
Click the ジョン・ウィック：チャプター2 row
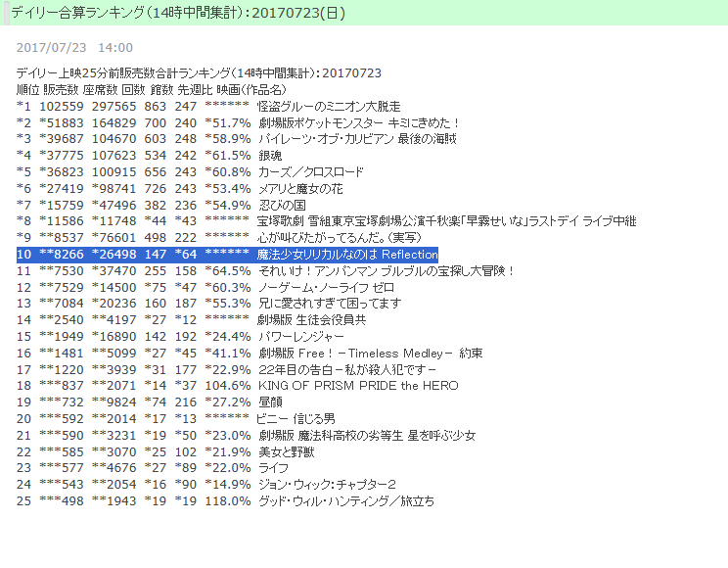click(x=206, y=485)
